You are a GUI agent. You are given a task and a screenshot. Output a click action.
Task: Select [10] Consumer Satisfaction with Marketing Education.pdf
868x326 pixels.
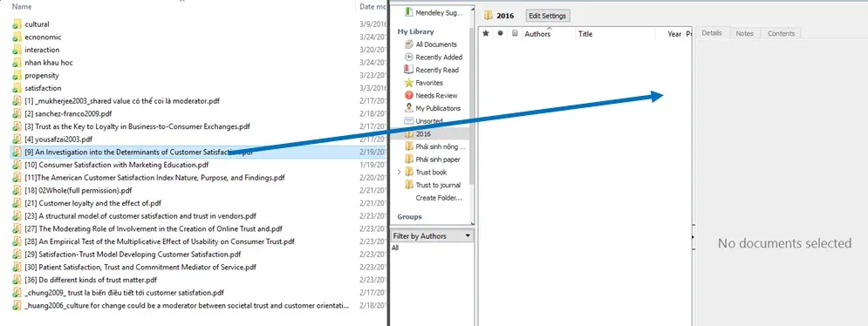[116, 165]
